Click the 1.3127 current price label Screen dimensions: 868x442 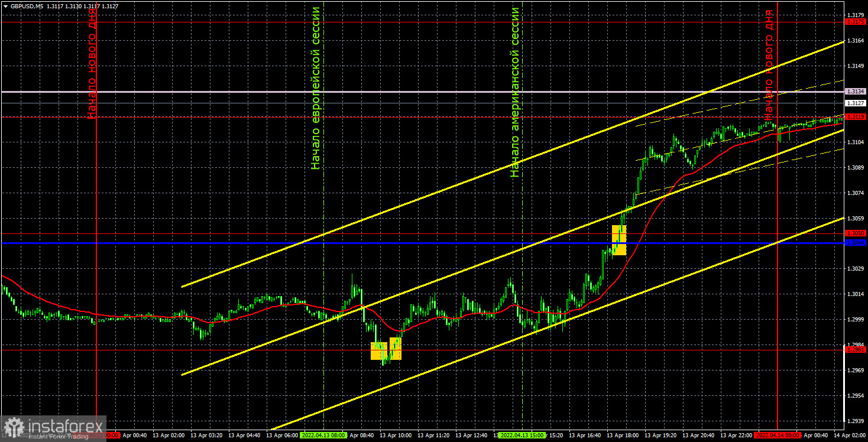[856, 103]
